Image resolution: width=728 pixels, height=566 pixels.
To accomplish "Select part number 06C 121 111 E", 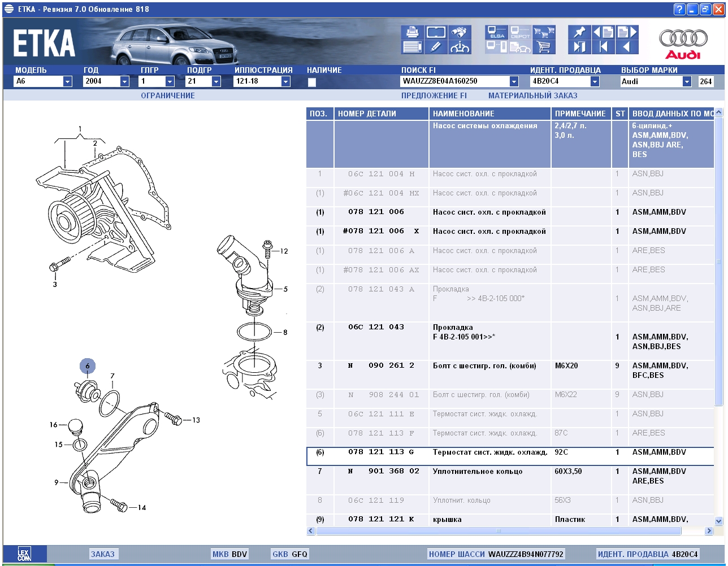I will point(381,414).
